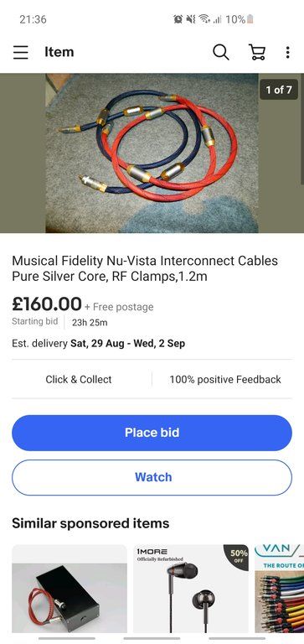Tap the battery indicator icon
The width and height of the screenshot is (304, 644).
pos(250,19)
